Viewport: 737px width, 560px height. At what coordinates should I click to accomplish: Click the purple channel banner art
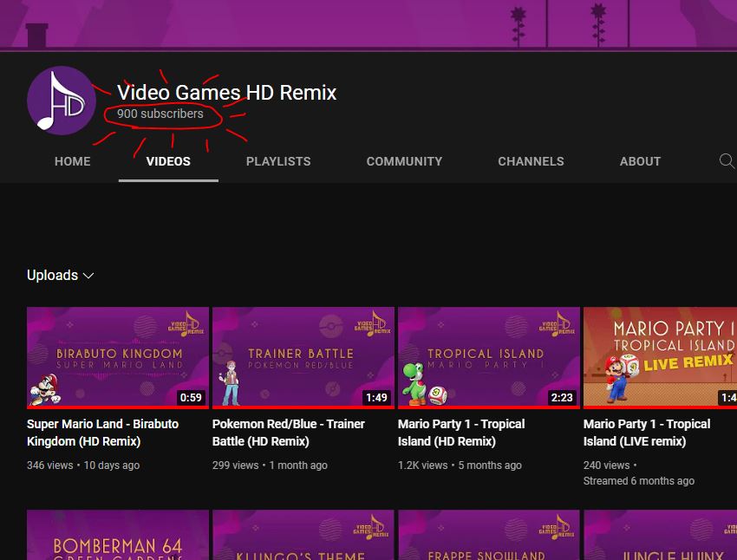(368, 24)
